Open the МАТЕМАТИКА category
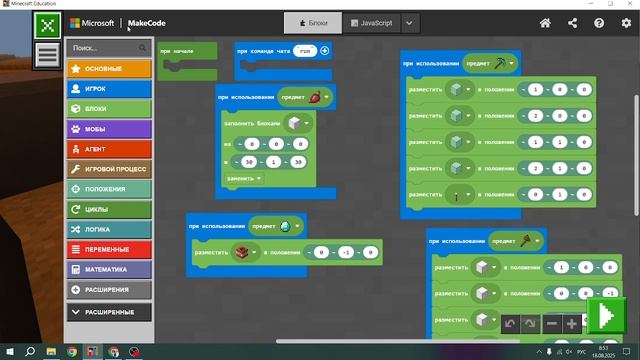This screenshot has width=640, height=360. point(109,269)
